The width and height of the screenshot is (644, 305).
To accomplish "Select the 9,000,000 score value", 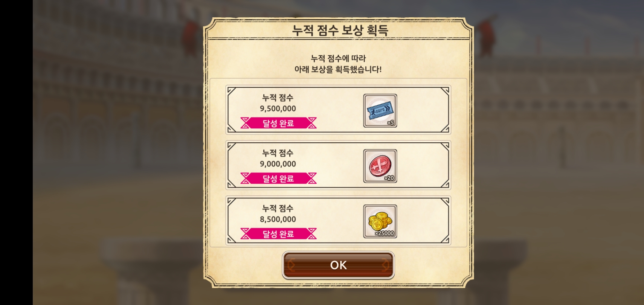I will [x=278, y=164].
